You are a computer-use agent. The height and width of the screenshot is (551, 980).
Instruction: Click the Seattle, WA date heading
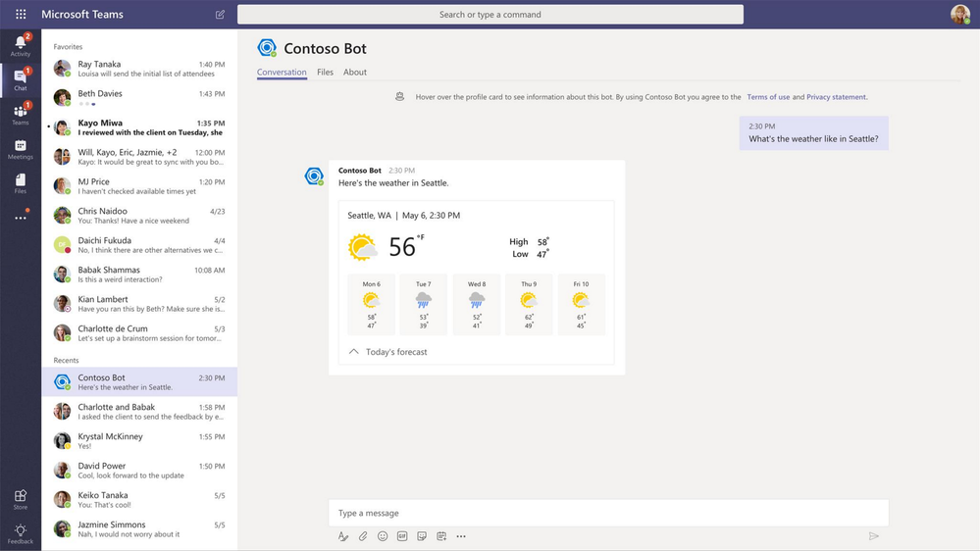[404, 216]
